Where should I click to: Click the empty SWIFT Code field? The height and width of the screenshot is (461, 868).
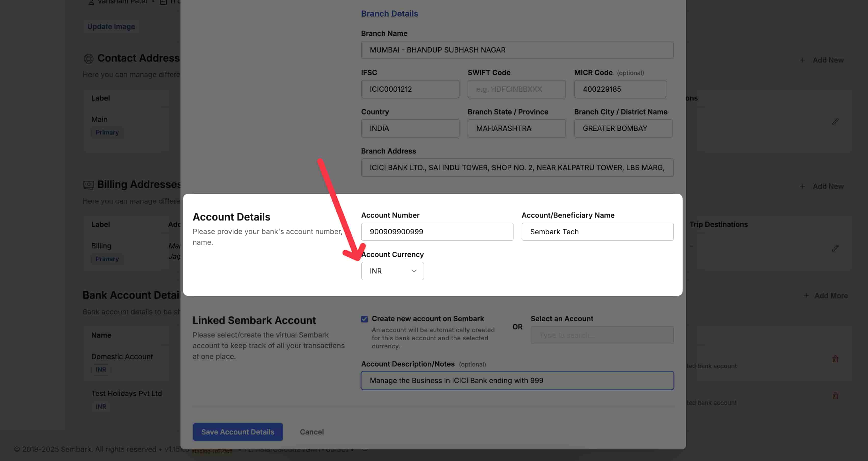tap(516, 89)
